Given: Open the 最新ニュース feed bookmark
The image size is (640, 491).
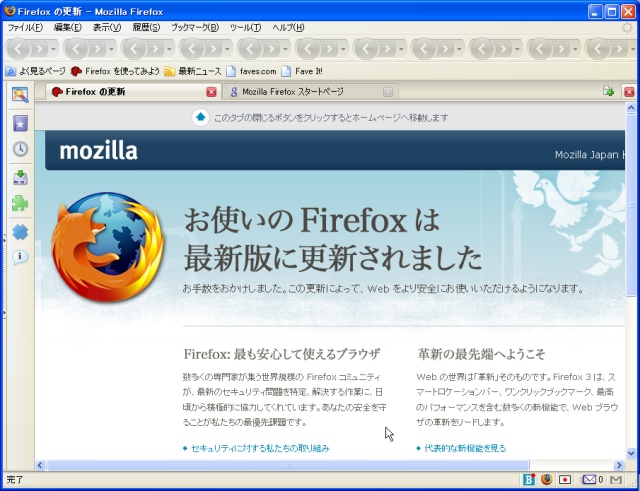Looking at the screenshot, I should [193, 71].
